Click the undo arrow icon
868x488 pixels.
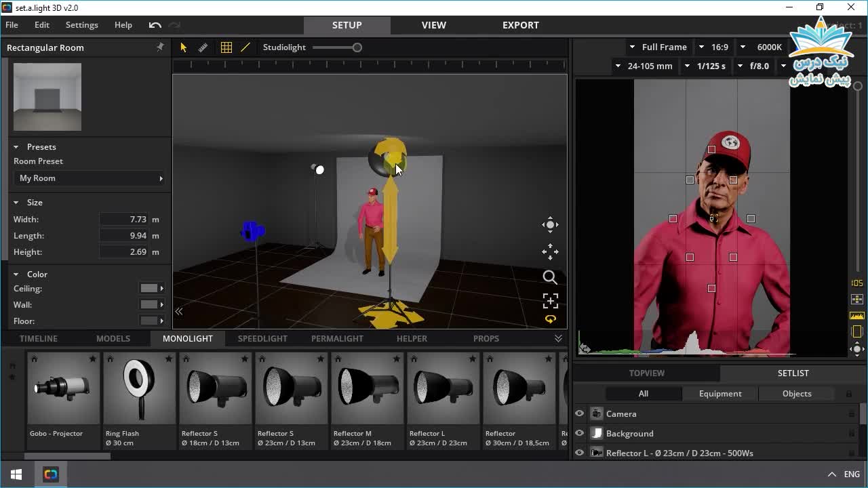coord(155,25)
